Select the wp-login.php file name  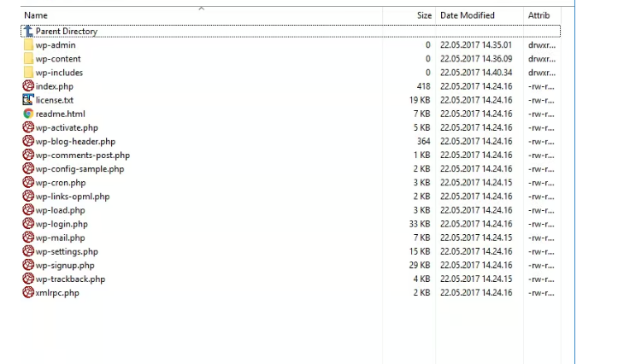pos(62,225)
